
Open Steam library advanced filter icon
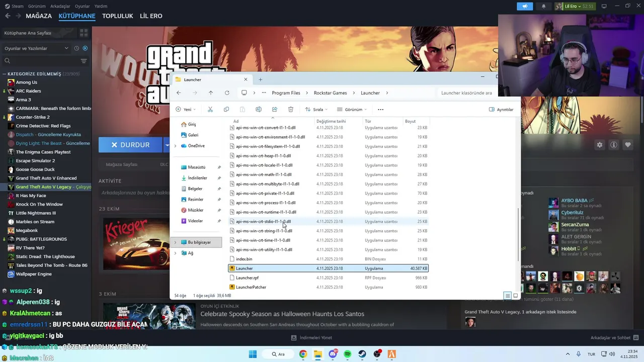point(84,61)
